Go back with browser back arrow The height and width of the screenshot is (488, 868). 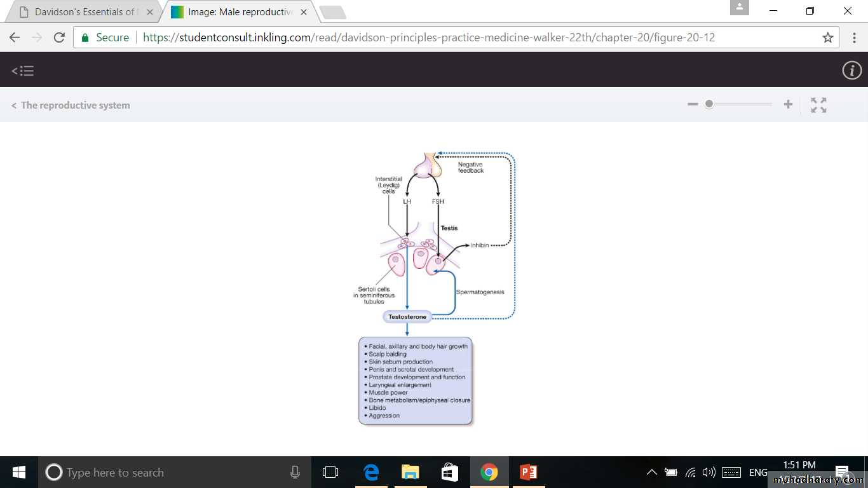[15, 37]
